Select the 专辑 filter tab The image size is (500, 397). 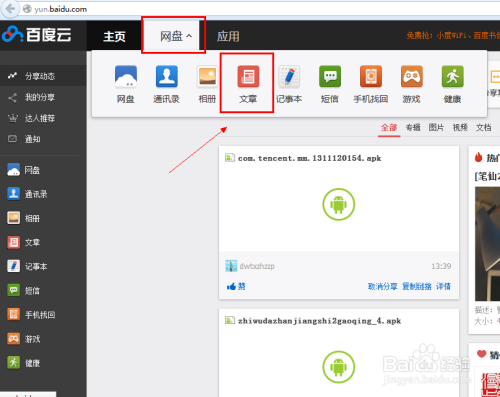pyautogui.click(x=413, y=127)
